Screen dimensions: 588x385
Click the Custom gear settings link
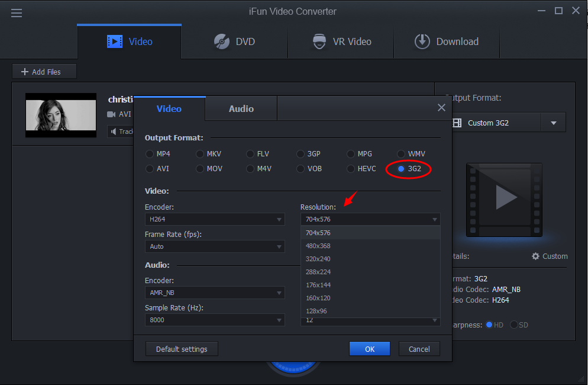click(x=550, y=256)
